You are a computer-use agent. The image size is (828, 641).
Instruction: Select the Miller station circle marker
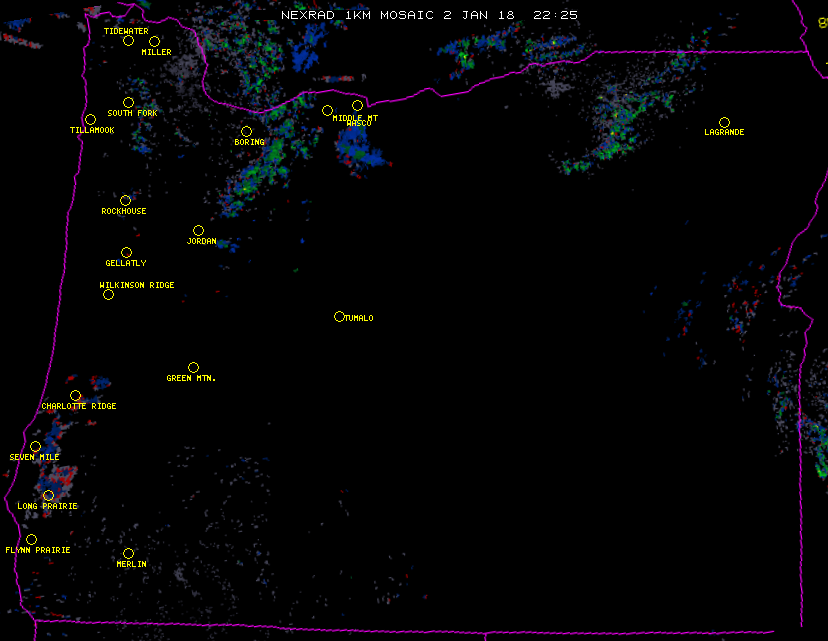click(x=154, y=42)
